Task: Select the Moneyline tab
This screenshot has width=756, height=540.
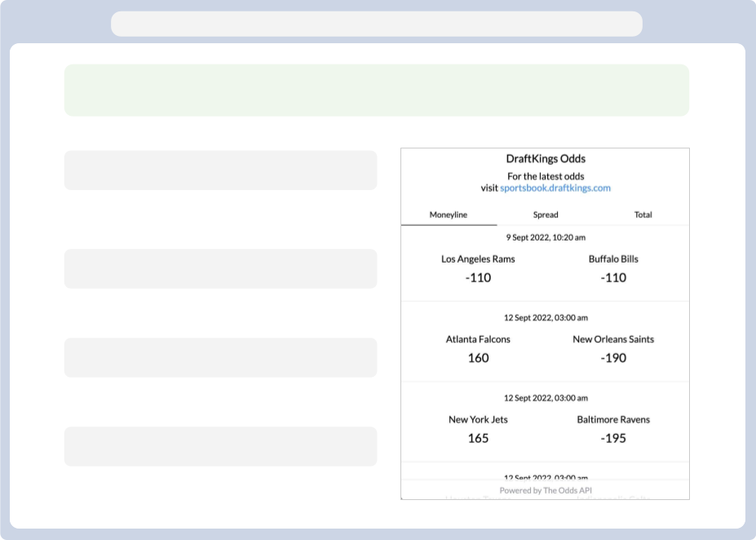Action: [449, 215]
